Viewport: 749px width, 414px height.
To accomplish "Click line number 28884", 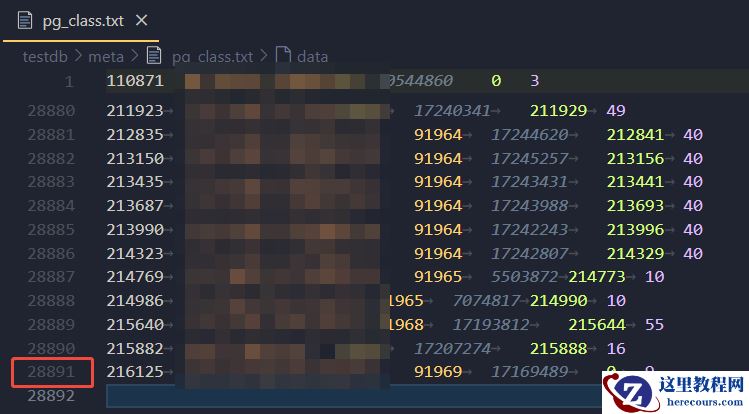I will click(51, 206).
